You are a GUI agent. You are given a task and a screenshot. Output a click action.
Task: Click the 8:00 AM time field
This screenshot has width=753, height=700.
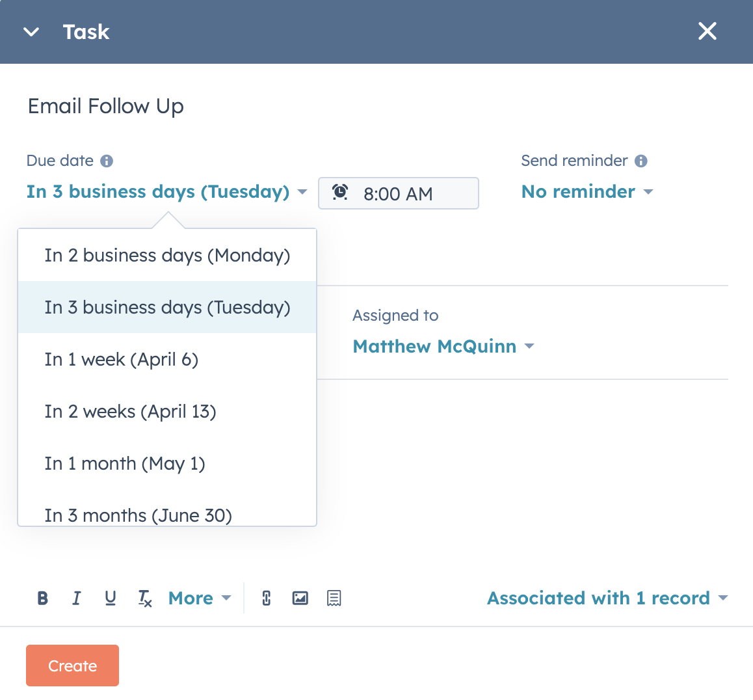coord(398,194)
